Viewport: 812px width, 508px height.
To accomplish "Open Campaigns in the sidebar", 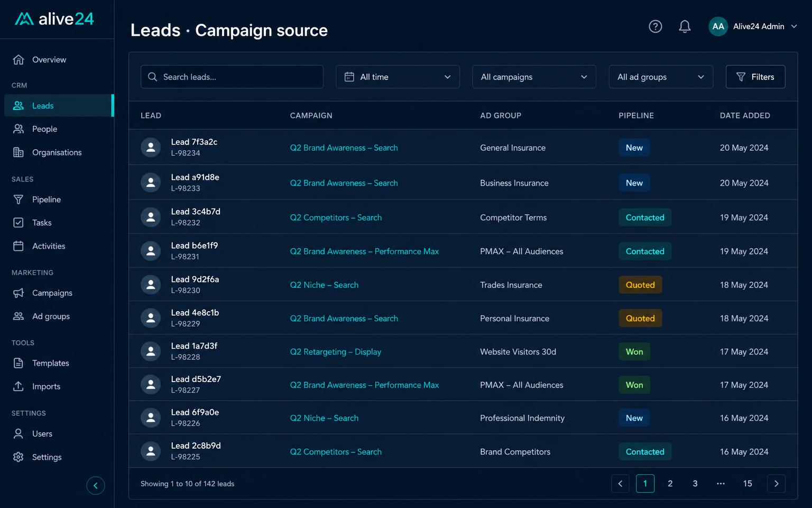I will pos(57,293).
